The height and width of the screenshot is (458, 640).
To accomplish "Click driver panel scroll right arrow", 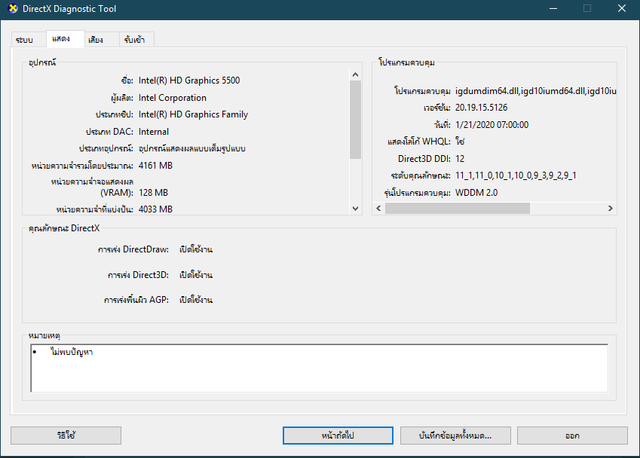I will click(610, 209).
